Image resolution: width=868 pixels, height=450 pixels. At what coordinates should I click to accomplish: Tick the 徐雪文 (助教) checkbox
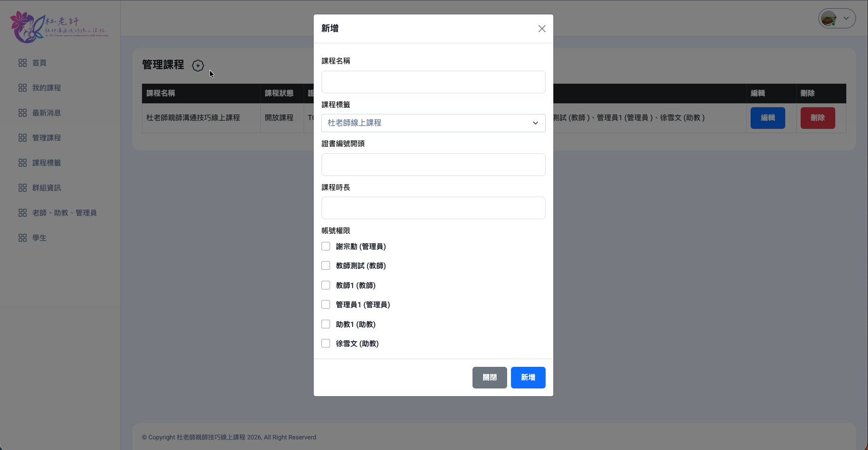pos(326,344)
